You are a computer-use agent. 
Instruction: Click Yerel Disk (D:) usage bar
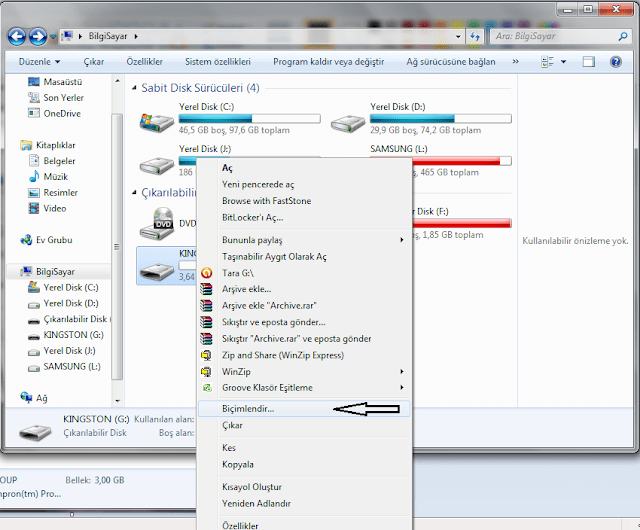tap(441, 119)
